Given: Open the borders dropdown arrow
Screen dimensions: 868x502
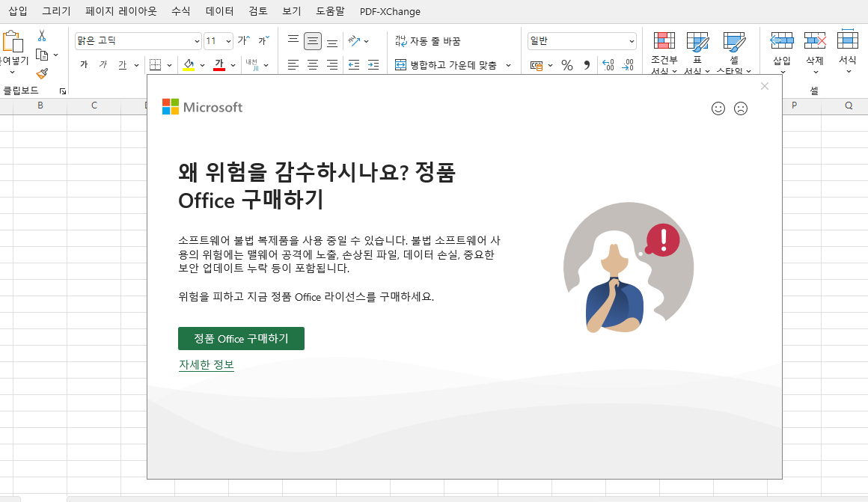Looking at the screenshot, I should (169, 65).
